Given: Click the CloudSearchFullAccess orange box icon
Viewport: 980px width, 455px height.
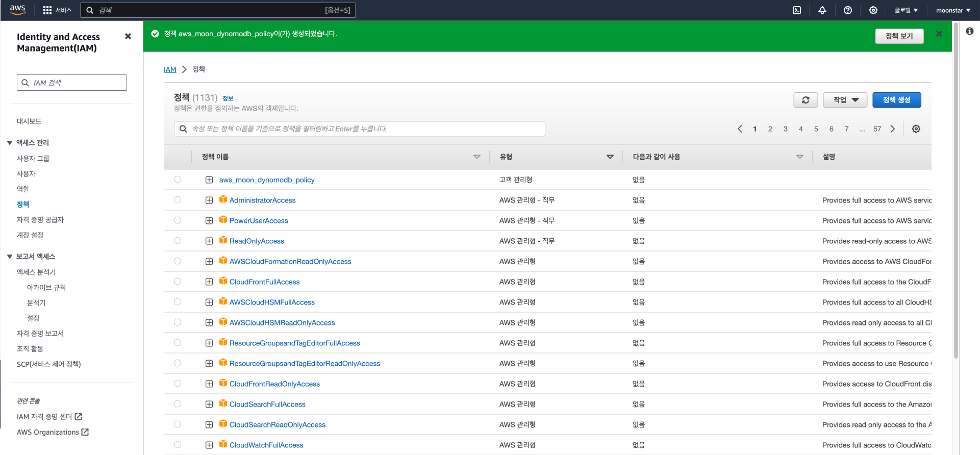Looking at the screenshot, I should (x=223, y=403).
